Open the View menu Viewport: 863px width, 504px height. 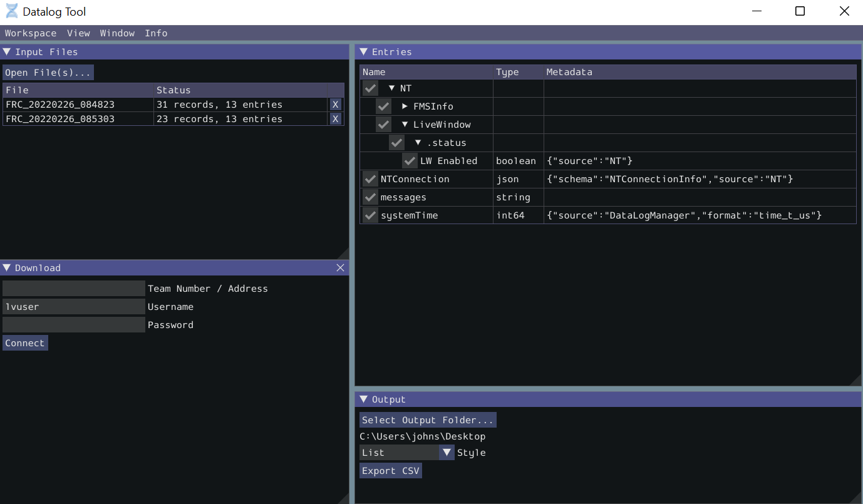coord(79,33)
